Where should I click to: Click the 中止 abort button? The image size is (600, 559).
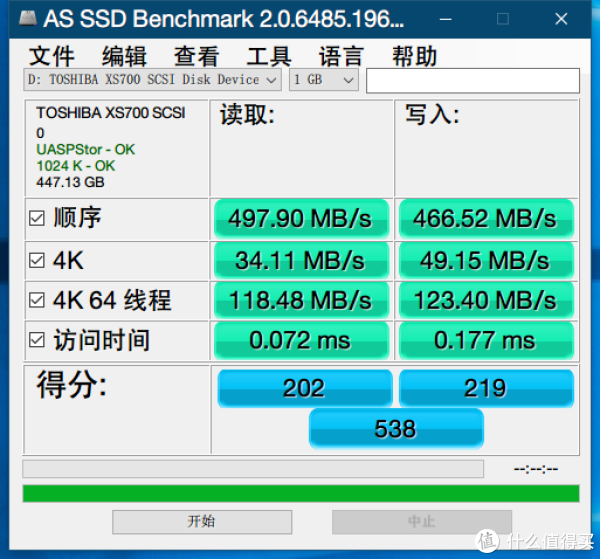click(422, 522)
